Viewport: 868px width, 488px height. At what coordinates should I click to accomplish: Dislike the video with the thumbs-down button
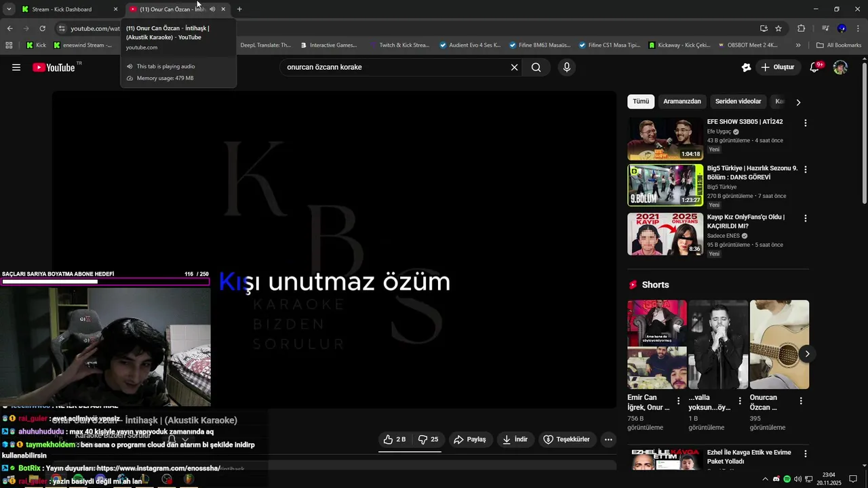[x=428, y=439]
